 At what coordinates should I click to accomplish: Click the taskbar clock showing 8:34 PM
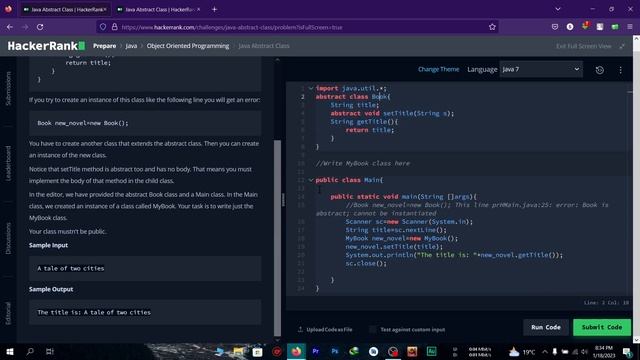point(604,351)
